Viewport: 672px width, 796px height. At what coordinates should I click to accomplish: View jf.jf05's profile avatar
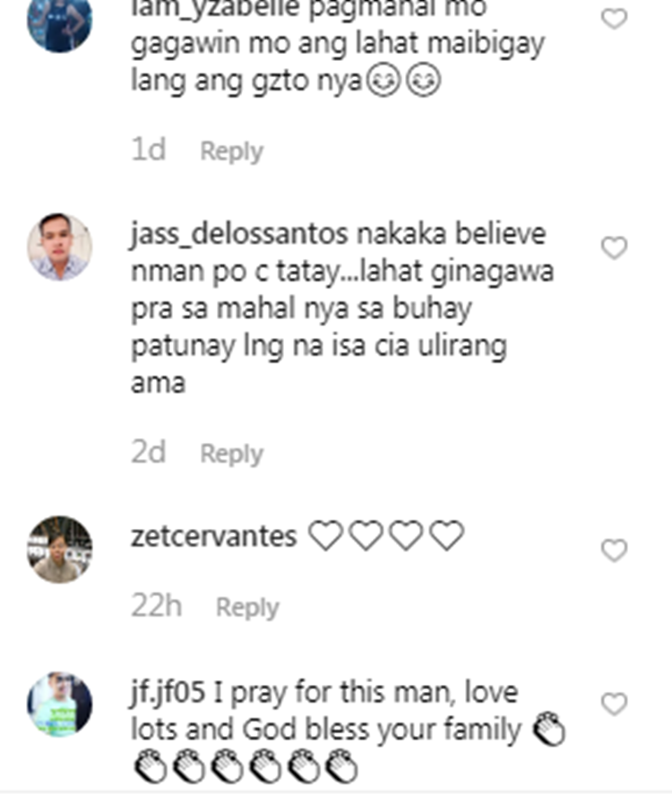[59, 704]
